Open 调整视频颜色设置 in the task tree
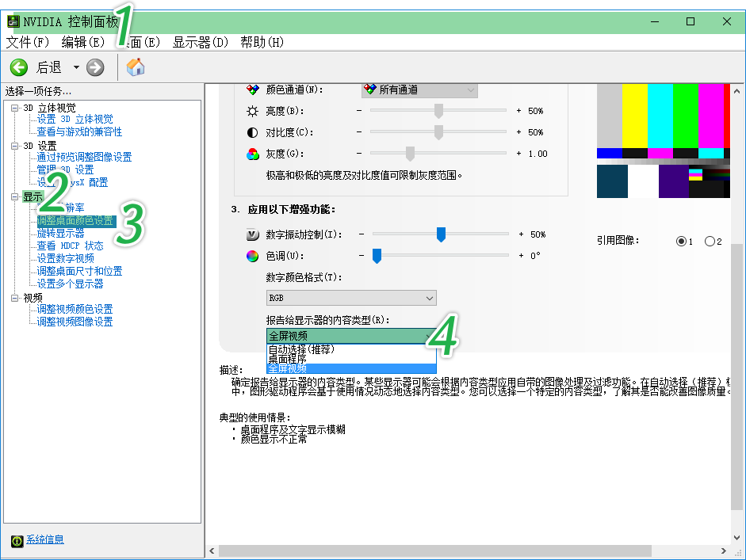This screenshot has width=746, height=560. tap(75, 309)
